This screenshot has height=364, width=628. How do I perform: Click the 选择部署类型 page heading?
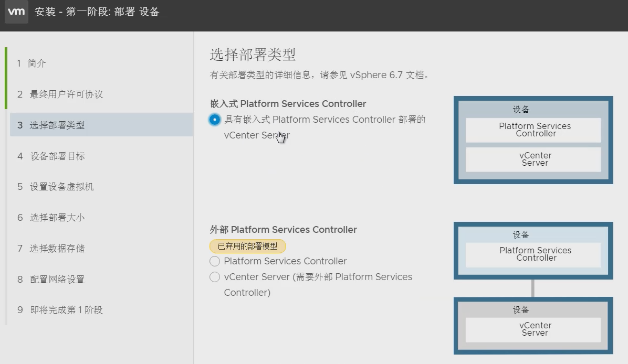click(x=253, y=55)
